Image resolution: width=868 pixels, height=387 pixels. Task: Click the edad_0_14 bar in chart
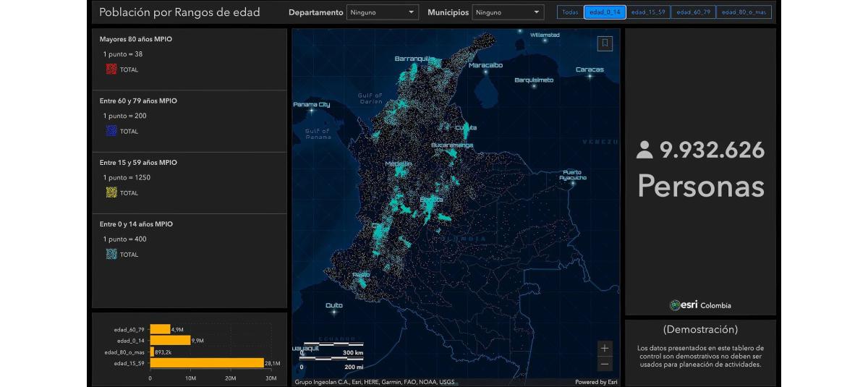tap(170, 340)
